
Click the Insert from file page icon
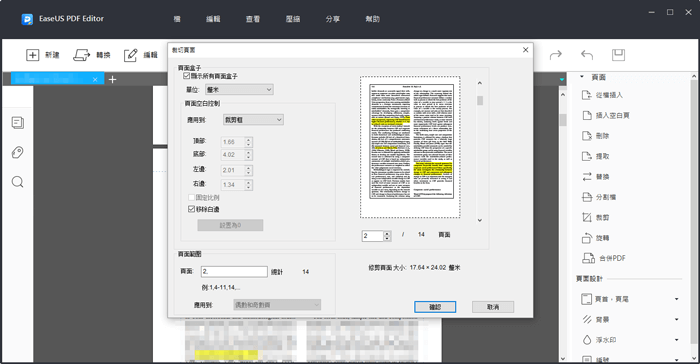(587, 95)
